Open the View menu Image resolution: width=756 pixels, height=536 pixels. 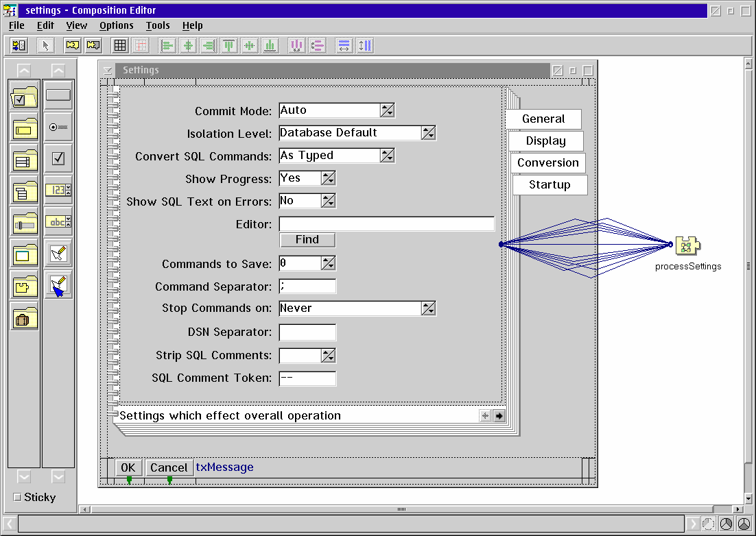click(x=77, y=25)
